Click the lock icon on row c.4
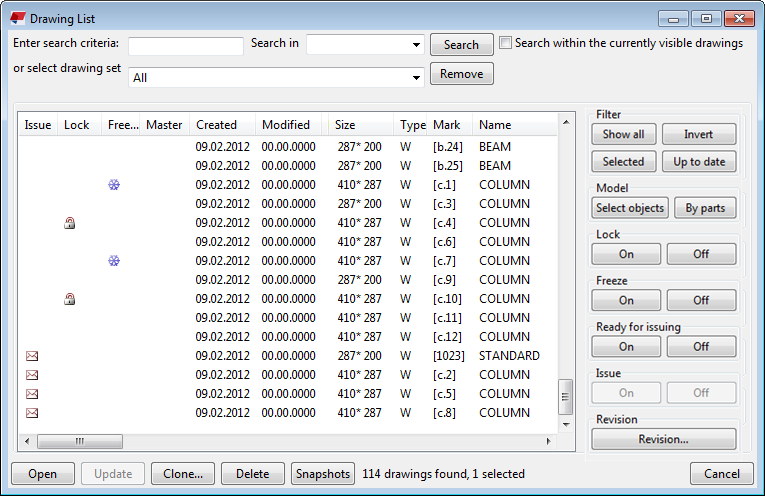 (70, 223)
